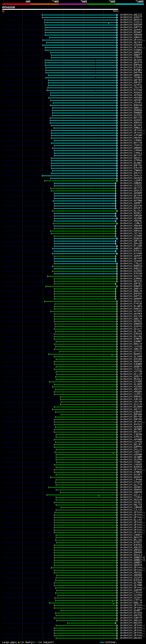Open hit UniRef100_A9P7Y4
The height and width of the screenshot is (644, 146).
[x=131, y=27]
